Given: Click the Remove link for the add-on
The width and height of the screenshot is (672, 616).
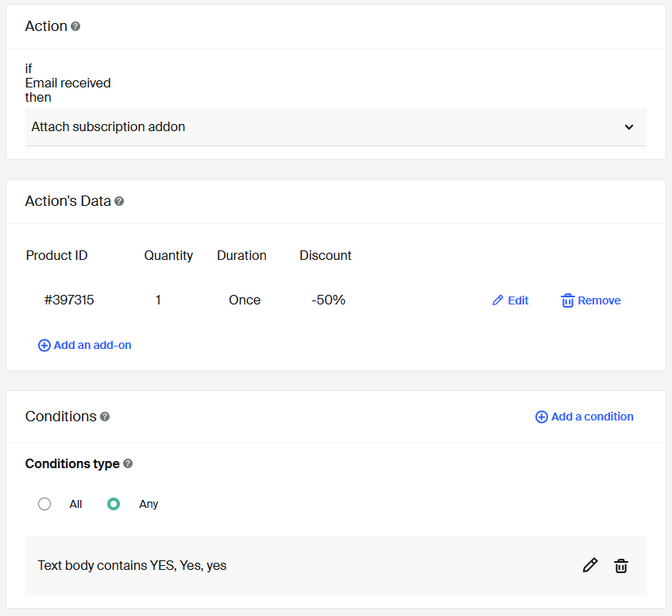Looking at the screenshot, I should coord(599,300).
